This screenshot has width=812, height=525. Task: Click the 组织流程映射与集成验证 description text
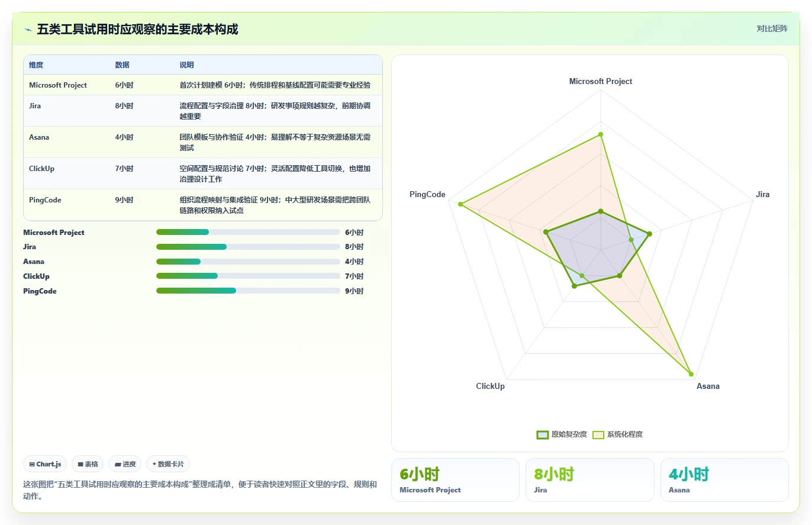pos(275,205)
